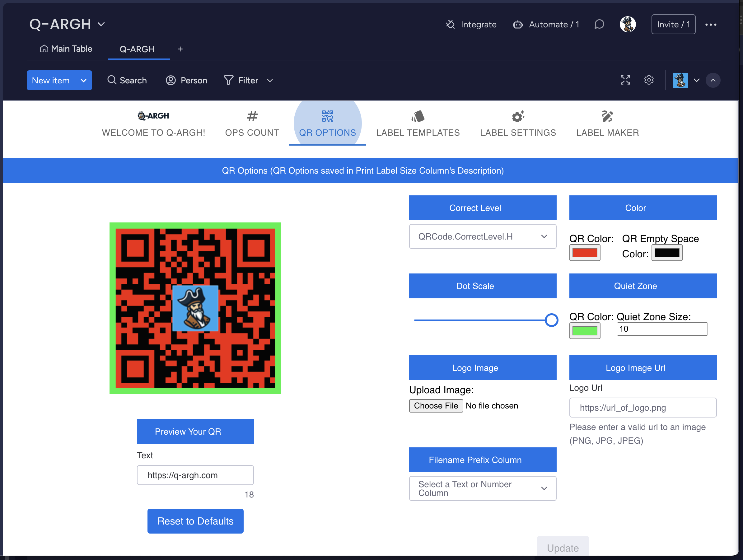
Task: Click the Filter funnel icon
Action: (x=228, y=80)
